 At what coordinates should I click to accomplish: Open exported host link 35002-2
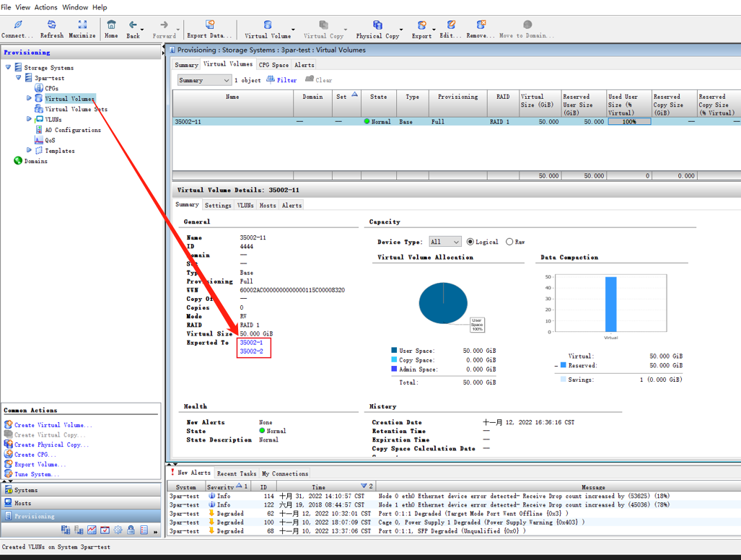point(251,351)
